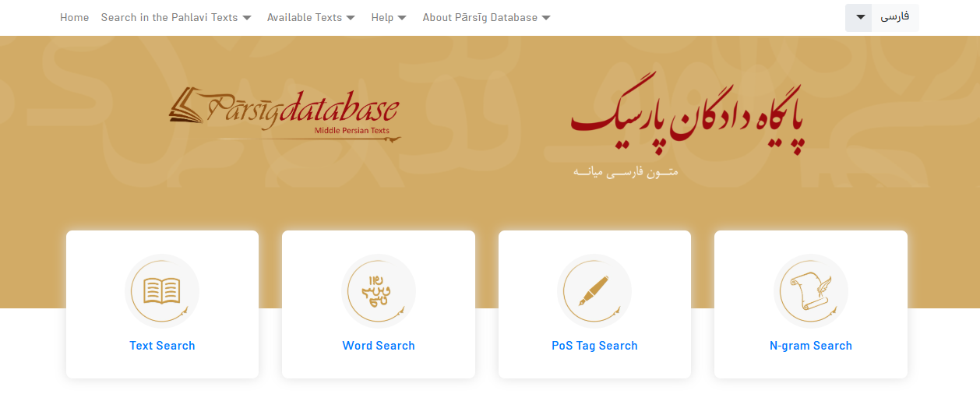Open the N-gram Search link
Image resolution: width=980 pixels, height=401 pixels.
pos(811,346)
